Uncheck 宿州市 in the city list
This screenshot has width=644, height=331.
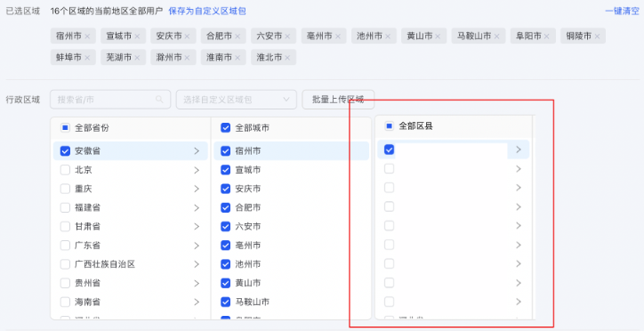coord(225,151)
